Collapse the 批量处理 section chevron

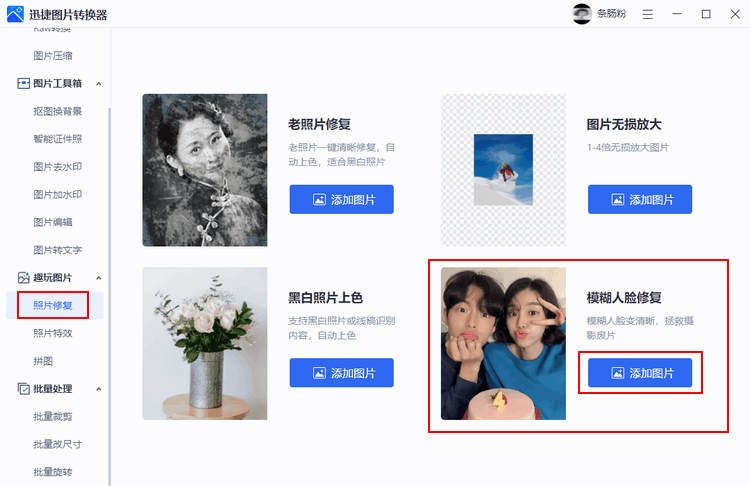pyautogui.click(x=99, y=389)
